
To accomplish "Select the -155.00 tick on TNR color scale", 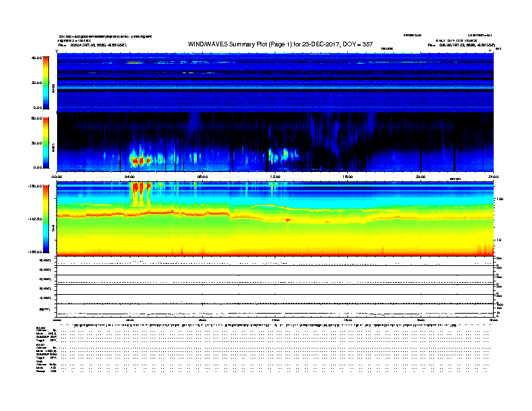I will [35, 252].
